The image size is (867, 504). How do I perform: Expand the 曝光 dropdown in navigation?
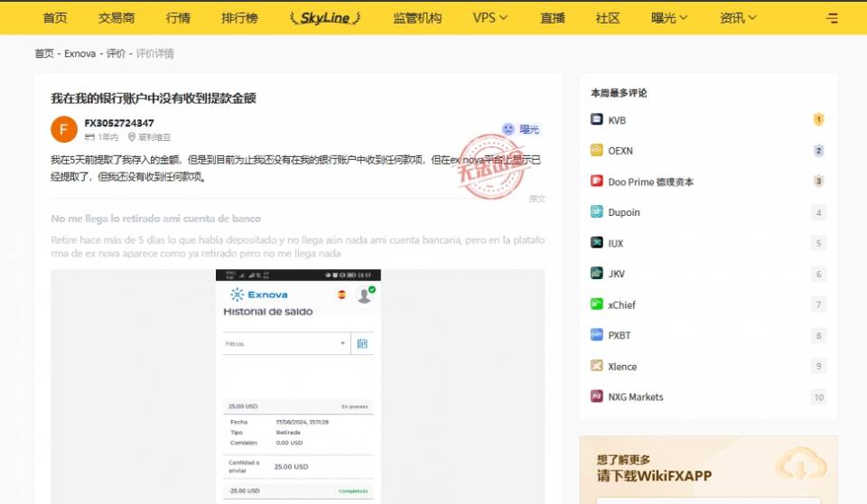tap(669, 18)
